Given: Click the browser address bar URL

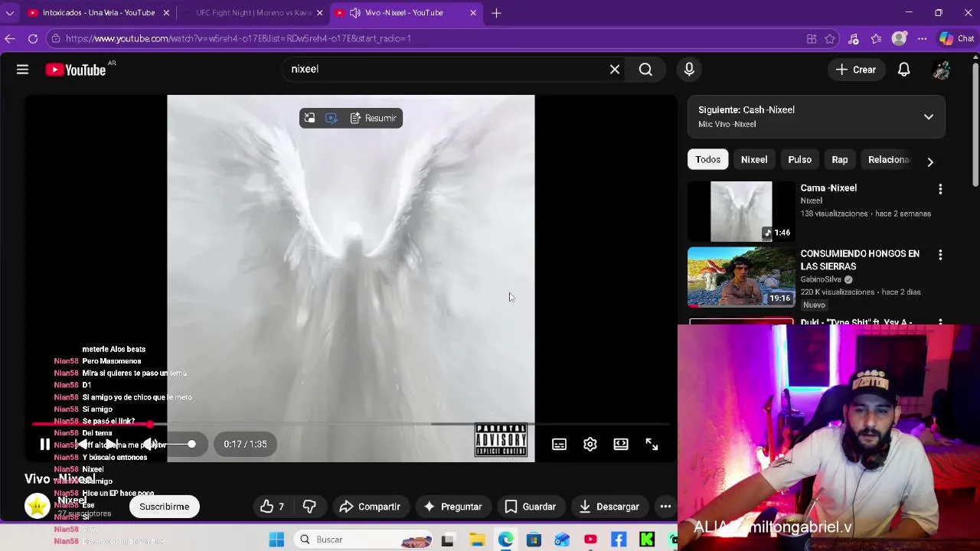Looking at the screenshot, I should point(238,38).
